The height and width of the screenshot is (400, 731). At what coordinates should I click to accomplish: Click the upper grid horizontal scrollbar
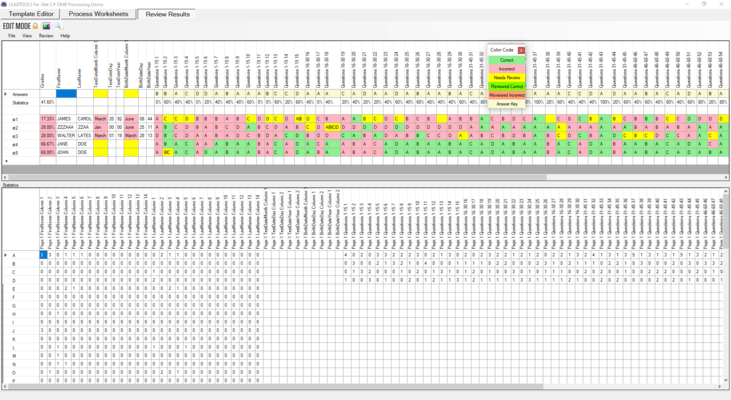pos(366,177)
